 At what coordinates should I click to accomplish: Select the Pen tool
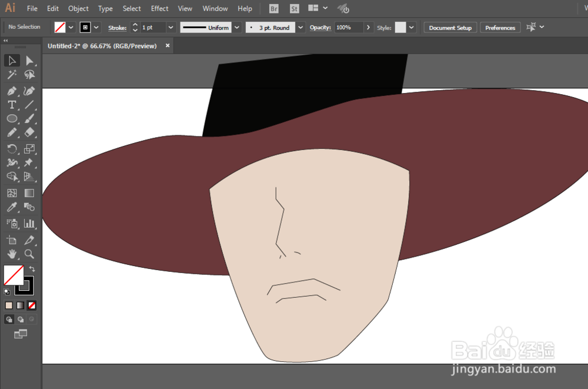12,91
